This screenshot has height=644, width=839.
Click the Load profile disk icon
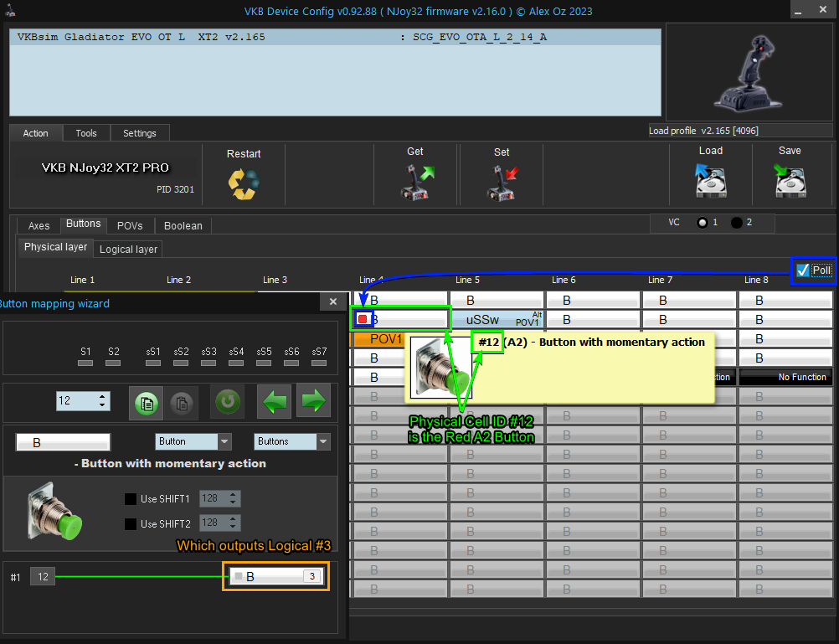pyautogui.click(x=711, y=181)
